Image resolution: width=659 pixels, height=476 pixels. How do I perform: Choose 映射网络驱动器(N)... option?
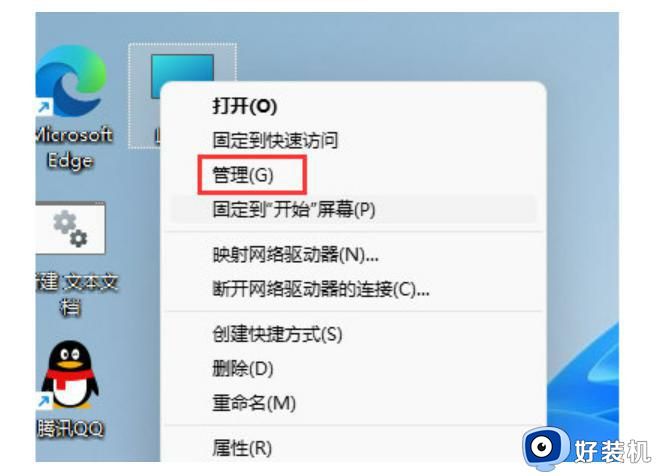[x=295, y=254]
